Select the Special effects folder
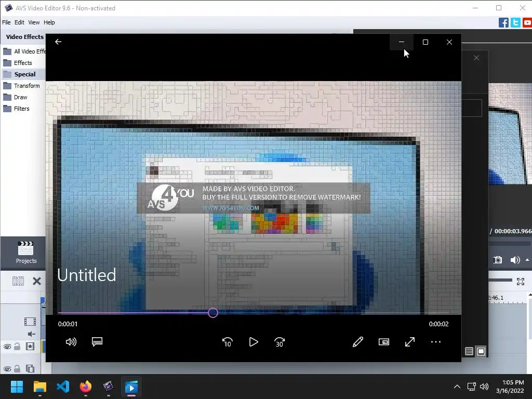532x399 pixels. [x=24, y=74]
